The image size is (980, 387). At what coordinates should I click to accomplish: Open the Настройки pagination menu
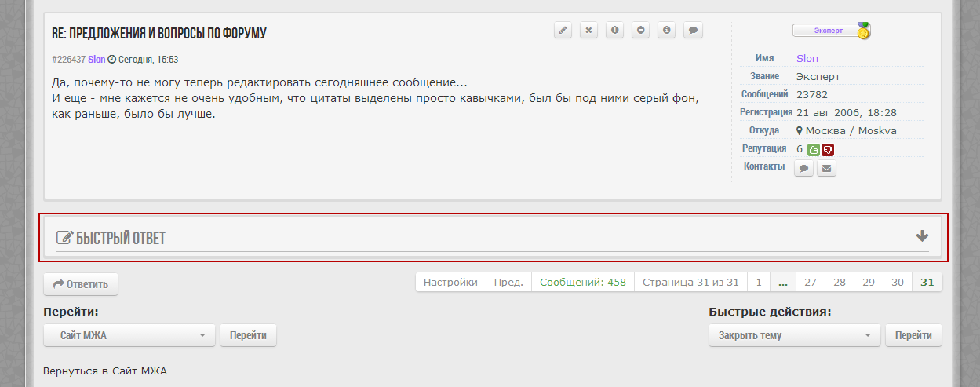click(450, 283)
